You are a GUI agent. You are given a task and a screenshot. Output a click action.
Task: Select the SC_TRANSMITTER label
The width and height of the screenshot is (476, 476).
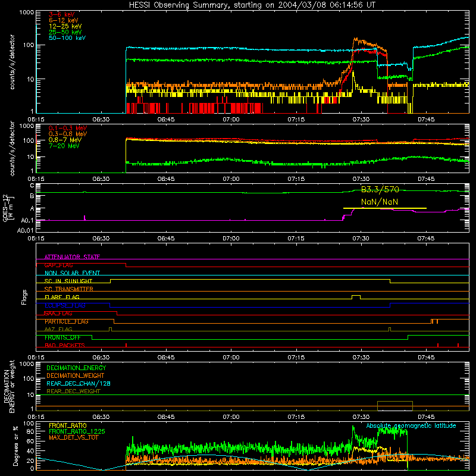[68, 289]
